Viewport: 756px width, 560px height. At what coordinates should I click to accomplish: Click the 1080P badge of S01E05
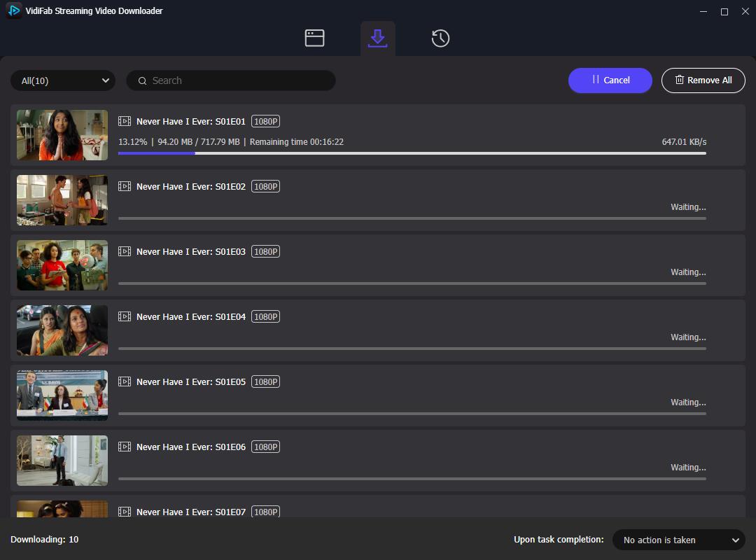coord(266,382)
